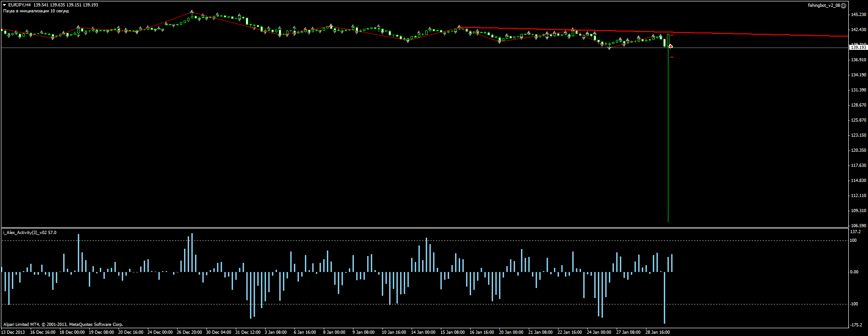The width and height of the screenshot is (868, 336).
Task: Click the 26 Dec 20:00 time label
Action: coord(189,332)
